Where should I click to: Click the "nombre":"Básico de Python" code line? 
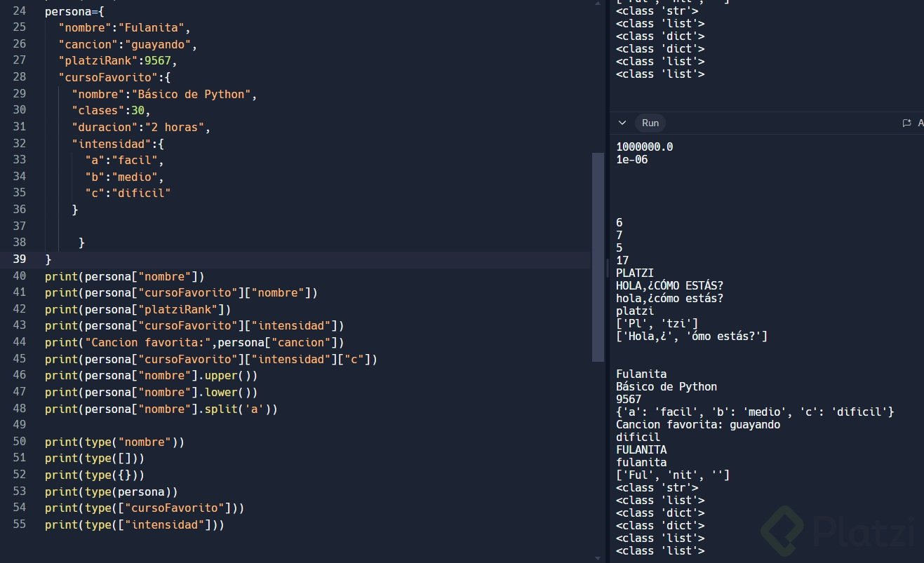pyautogui.click(x=164, y=94)
